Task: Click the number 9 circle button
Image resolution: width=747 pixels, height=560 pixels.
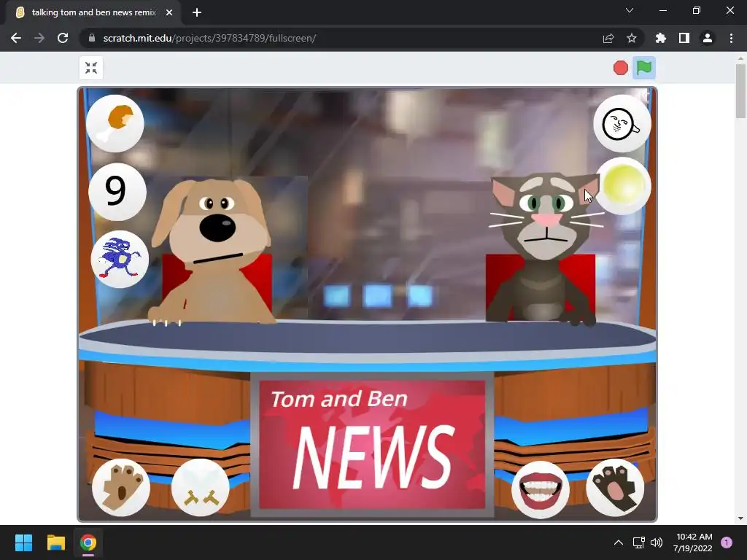Action: pos(117,192)
